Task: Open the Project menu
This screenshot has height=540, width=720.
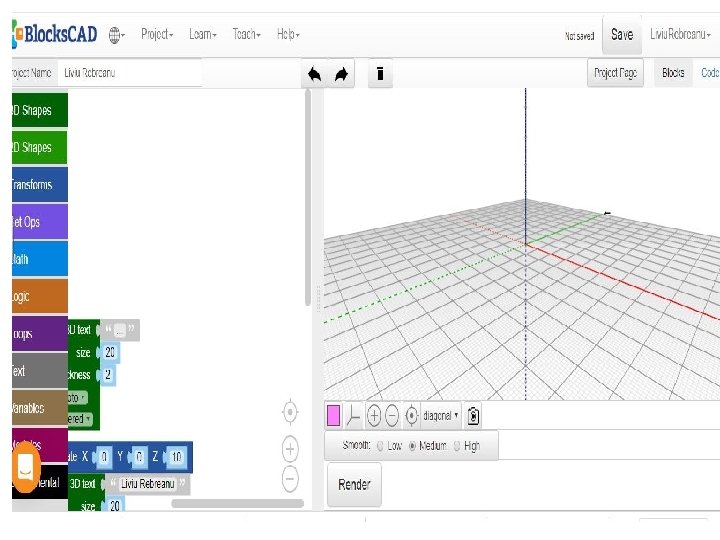Action: [157, 34]
